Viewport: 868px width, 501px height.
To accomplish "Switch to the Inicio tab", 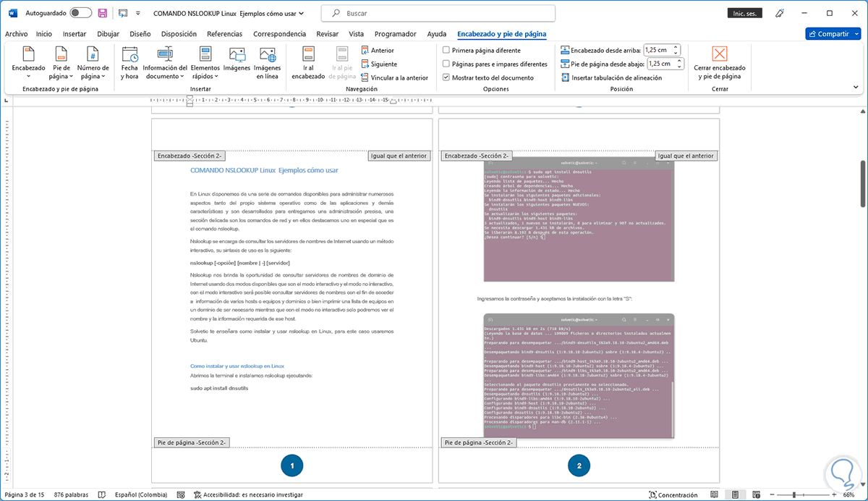I will (44, 34).
